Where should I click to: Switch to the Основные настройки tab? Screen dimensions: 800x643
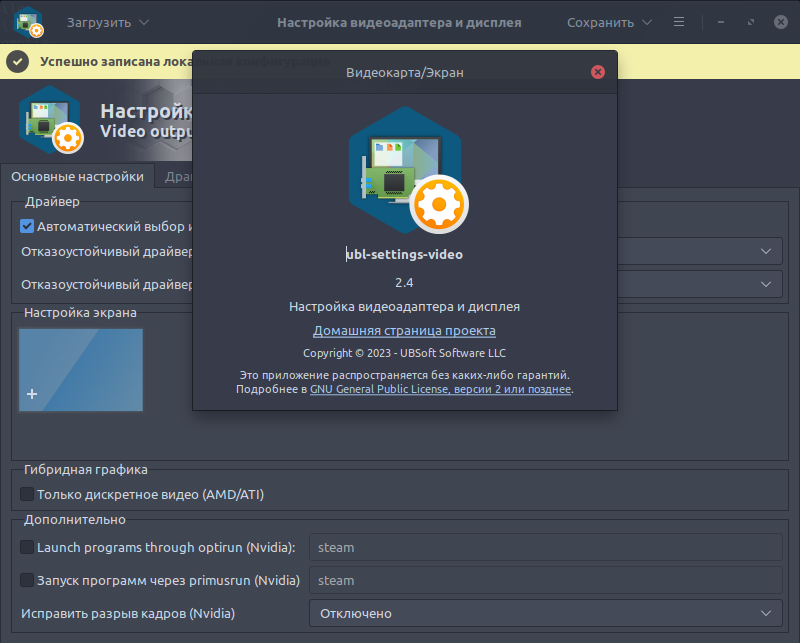[x=77, y=177]
